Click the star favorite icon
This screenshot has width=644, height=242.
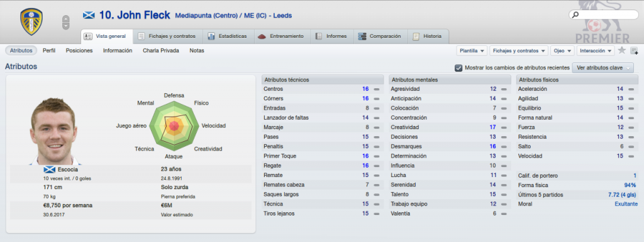pyautogui.click(x=622, y=50)
